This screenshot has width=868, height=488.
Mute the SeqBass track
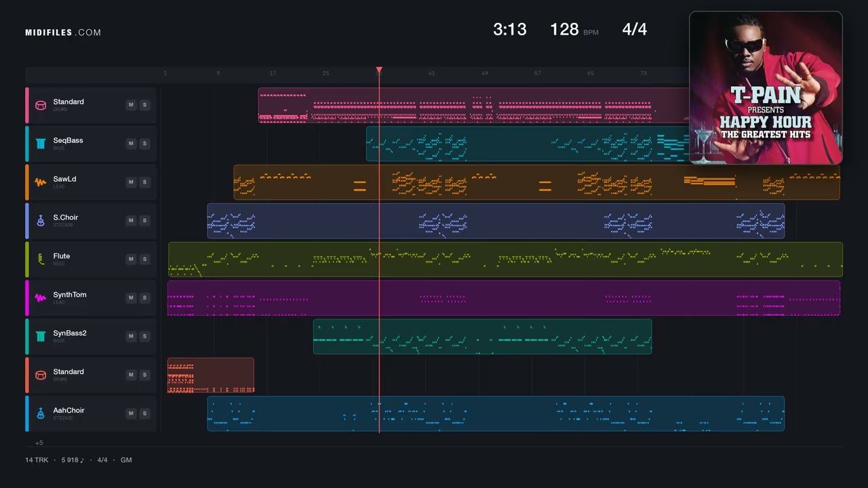click(x=131, y=144)
